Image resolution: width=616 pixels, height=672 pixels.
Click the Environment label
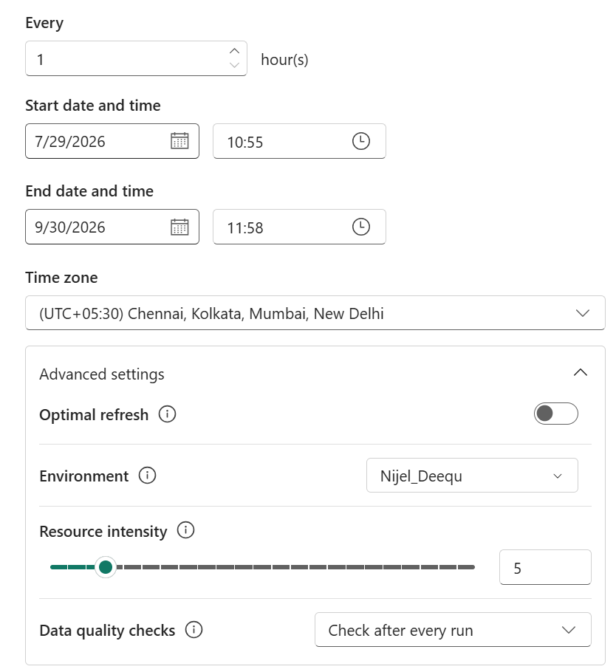pyautogui.click(x=84, y=476)
